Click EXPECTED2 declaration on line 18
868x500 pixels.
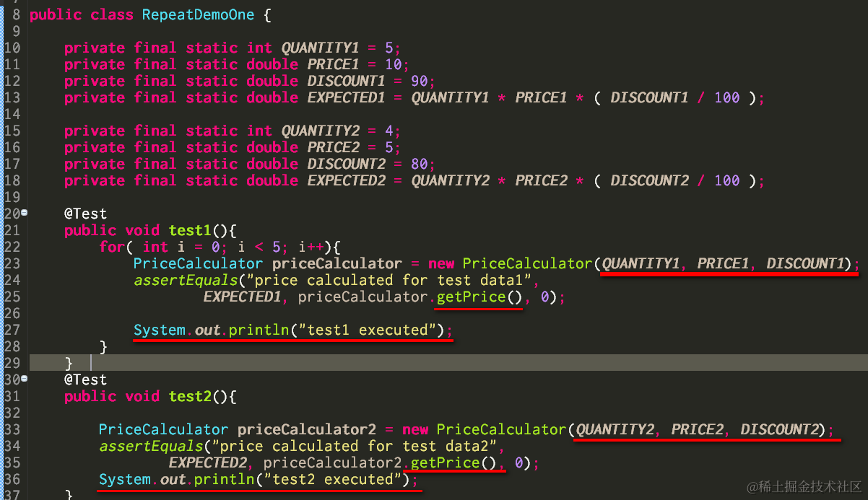(x=346, y=180)
